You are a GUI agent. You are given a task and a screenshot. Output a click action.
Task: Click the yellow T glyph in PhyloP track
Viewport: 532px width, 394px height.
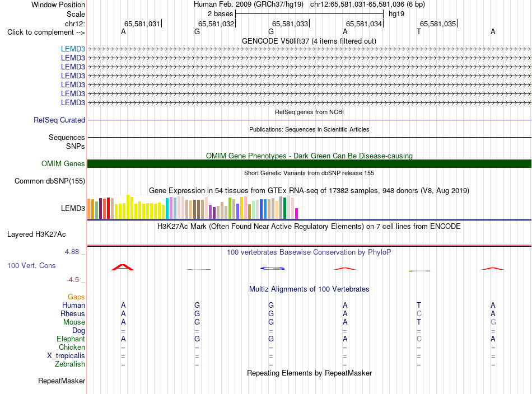pyautogui.click(x=419, y=271)
